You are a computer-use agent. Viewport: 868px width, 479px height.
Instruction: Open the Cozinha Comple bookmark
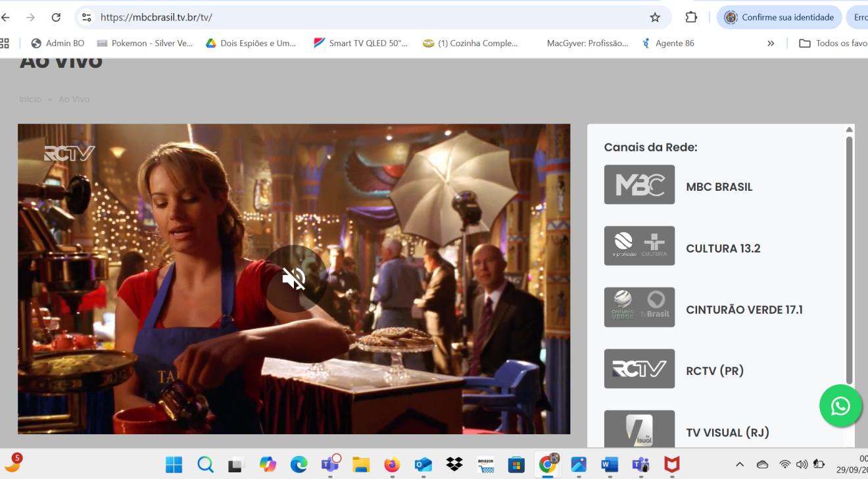(471, 43)
